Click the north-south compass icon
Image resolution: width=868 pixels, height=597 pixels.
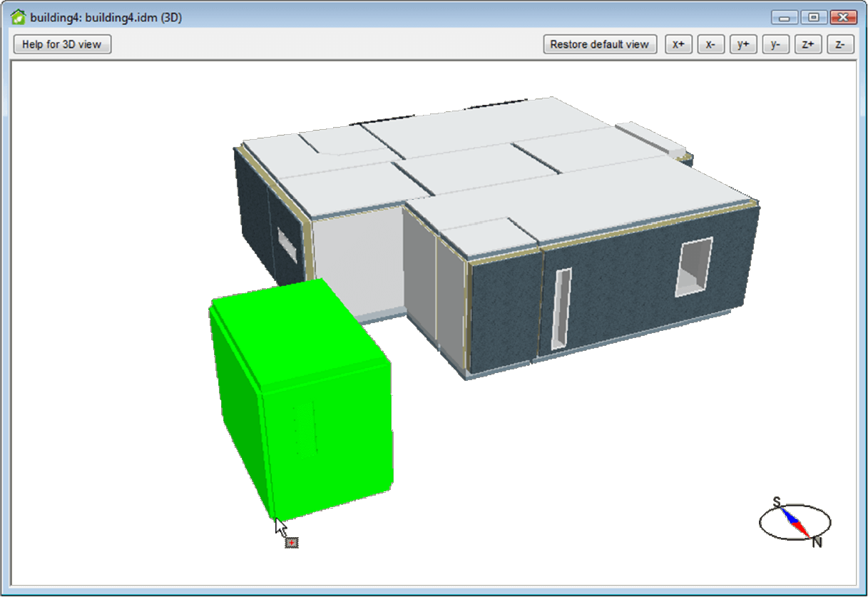pos(795,522)
